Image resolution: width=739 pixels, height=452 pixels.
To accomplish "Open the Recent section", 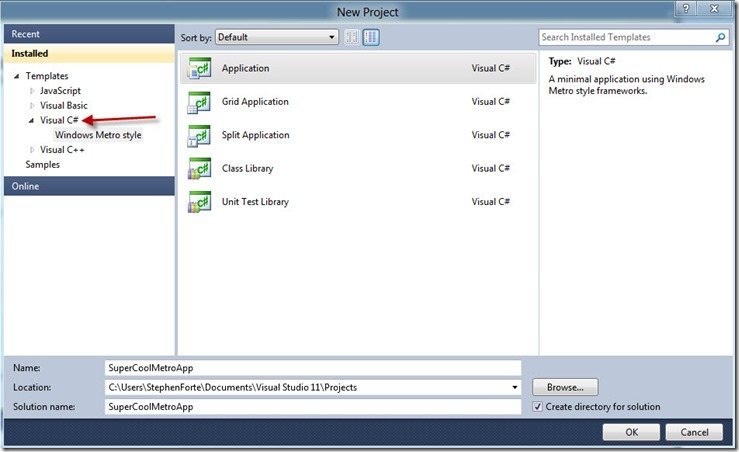I will coord(89,34).
